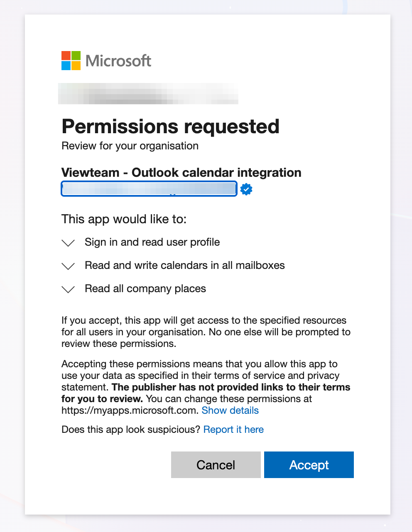Click the Permissions requested heading
The image size is (412, 532).
pos(170,127)
